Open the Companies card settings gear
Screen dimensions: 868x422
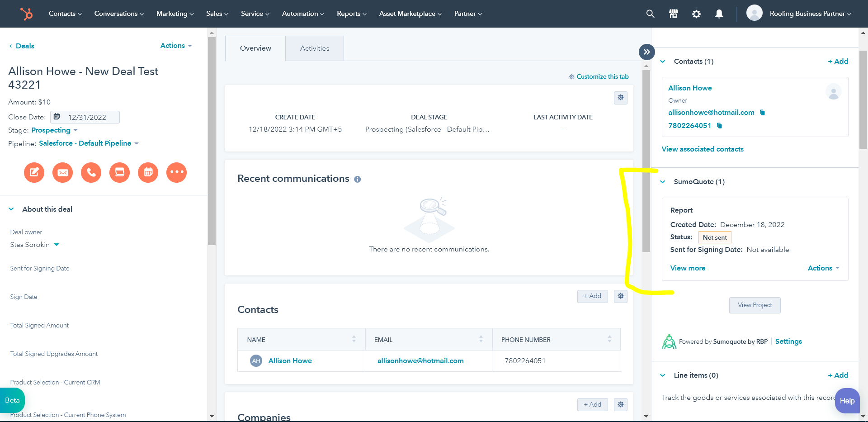[x=621, y=404]
